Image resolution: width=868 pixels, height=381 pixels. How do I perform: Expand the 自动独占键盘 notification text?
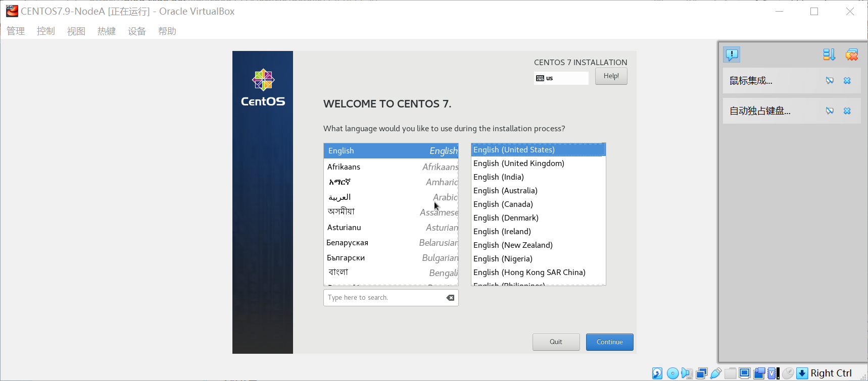(760, 111)
